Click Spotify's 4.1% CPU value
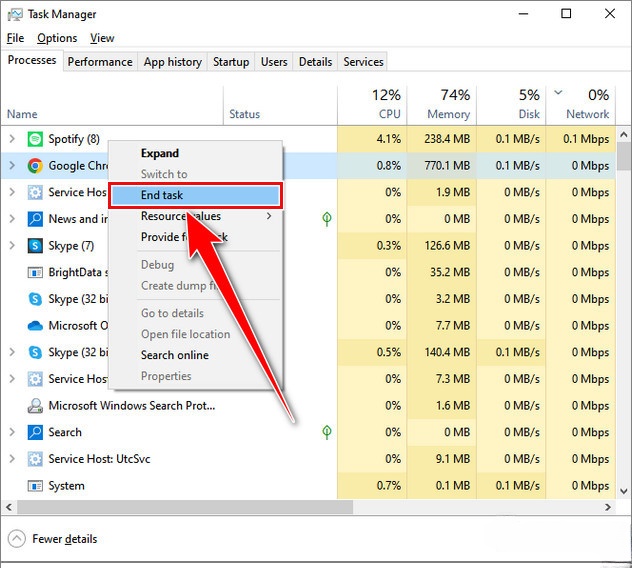Image resolution: width=632 pixels, height=568 pixels. [x=389, y=139]
